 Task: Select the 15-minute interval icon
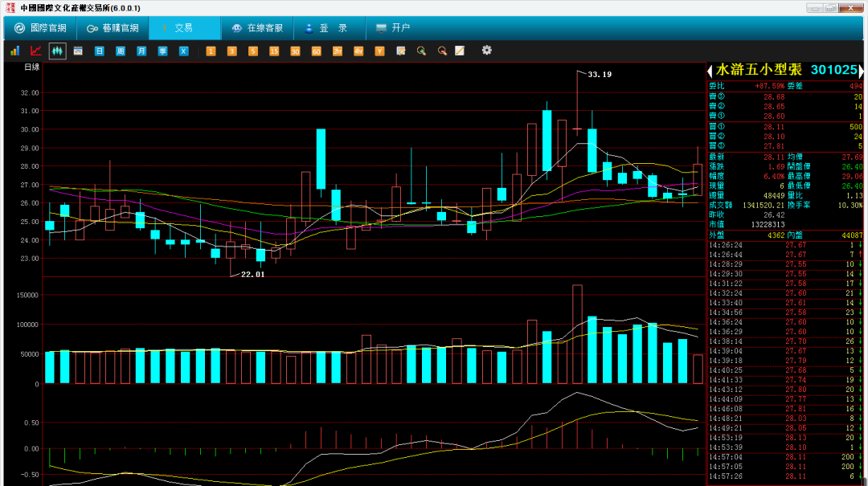tap(273, 51)
